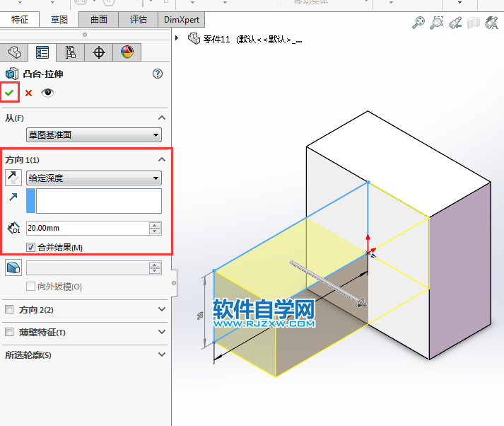Enable the 方向 2(2) checkbox
This screenshot has width=504, height=426.
coord(9,309)
